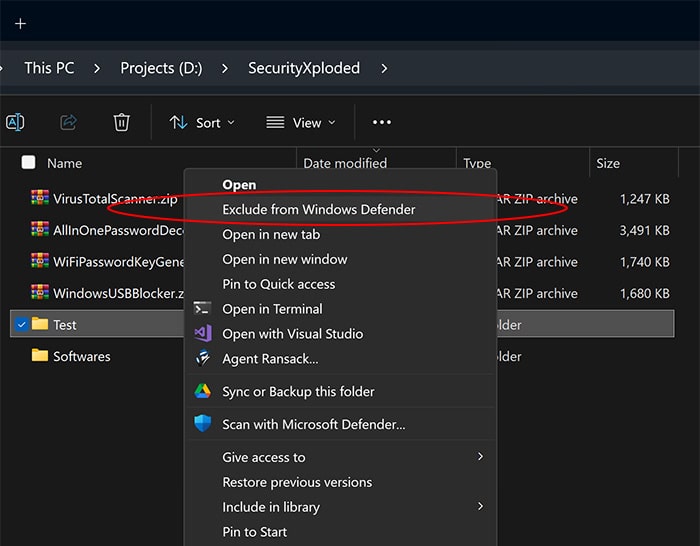The width and height of the screenshot is (700, 546).
Task: Select Open in new tab
Action: [x=270, y=234]
